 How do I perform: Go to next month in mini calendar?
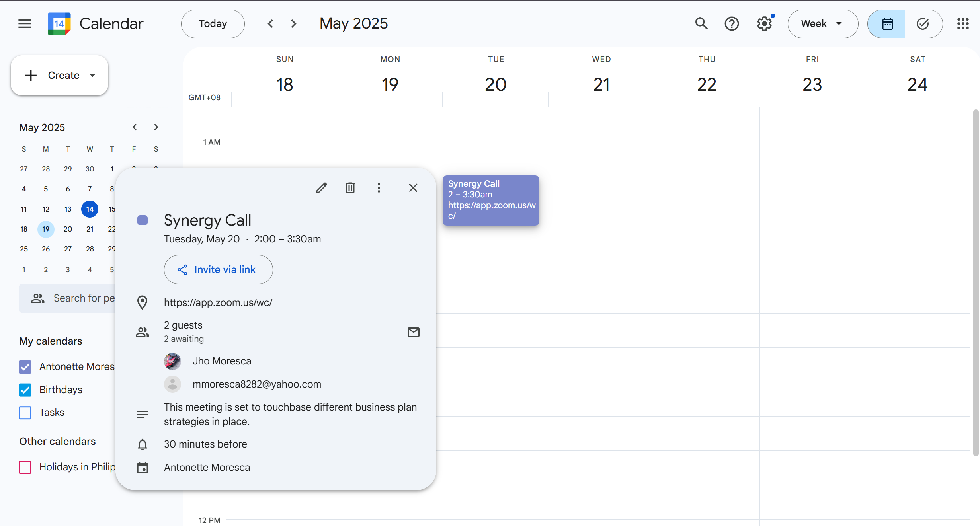(x=156, y=127)
